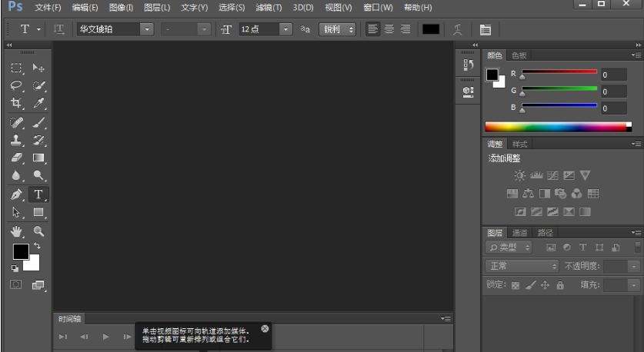Open the 正常 blend mode dropdown

(522, 266)
